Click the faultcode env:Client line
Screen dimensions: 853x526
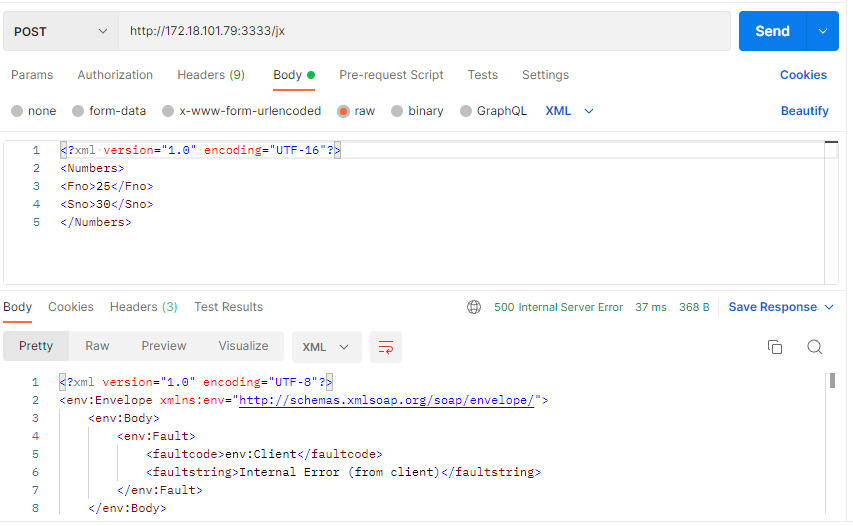(x=264, y=454)
